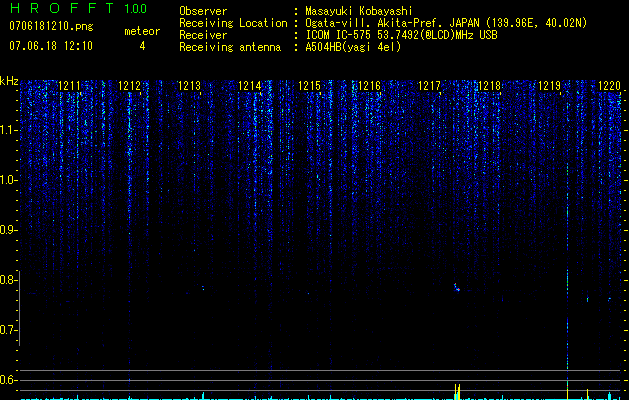Click the yellow signal peak below the 1217 echo
Image resolution: width=629 pixels, height=400 pixels.
tap(457, 391)
